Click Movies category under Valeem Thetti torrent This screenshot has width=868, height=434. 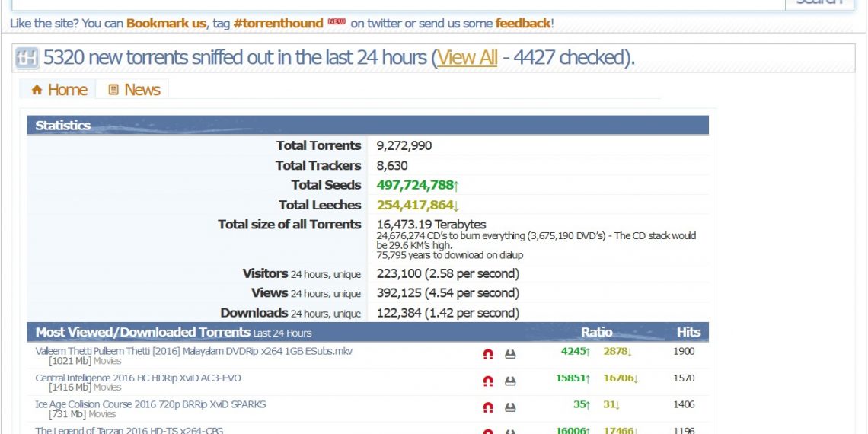(x=107, y=361)
